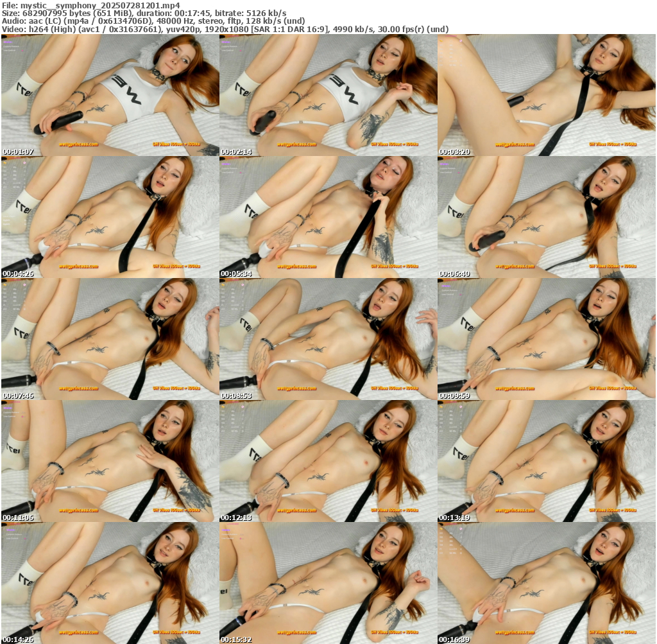Image resolution: width=657 pixels, height=644 pixels.
Task: Click the Size and duration header line
Action: [144, 13]
